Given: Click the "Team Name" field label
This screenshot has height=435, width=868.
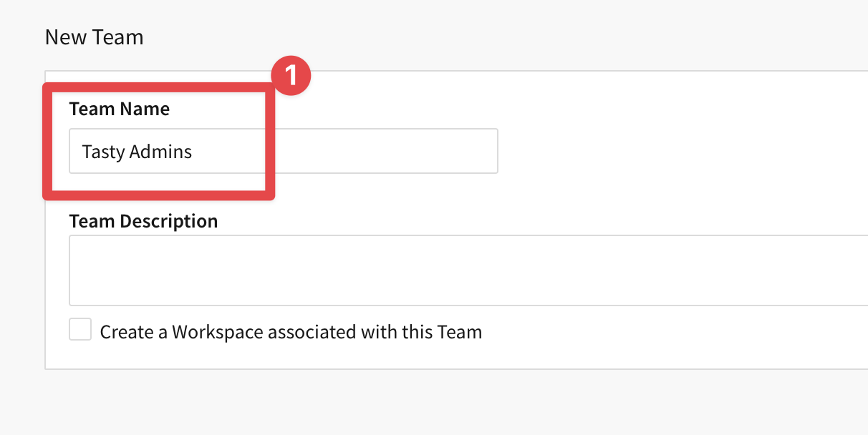Looking at the screenshot, I should tap(120, 109).
